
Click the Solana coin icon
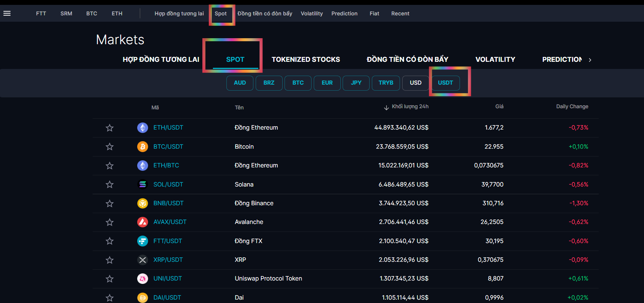(142, 184)
